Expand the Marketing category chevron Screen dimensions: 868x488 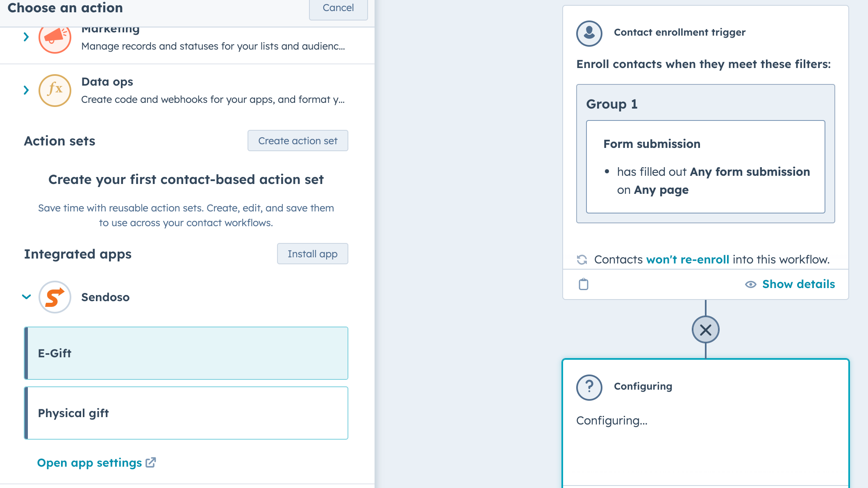tap(26, 37)
